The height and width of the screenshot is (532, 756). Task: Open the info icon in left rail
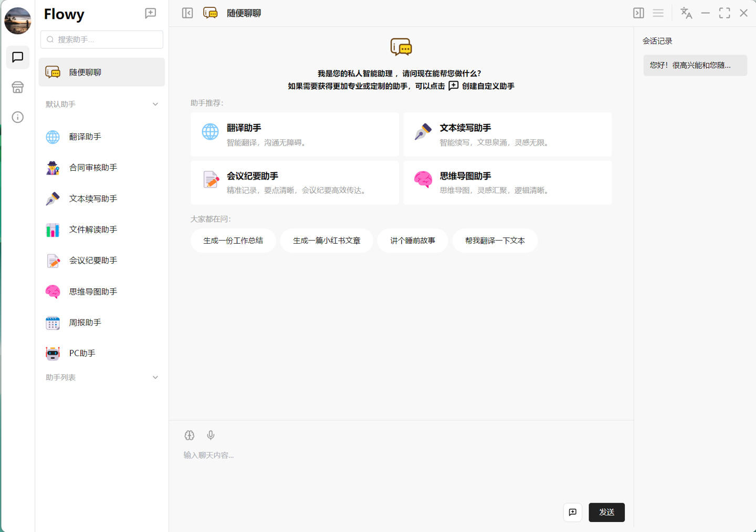(18, 117)
